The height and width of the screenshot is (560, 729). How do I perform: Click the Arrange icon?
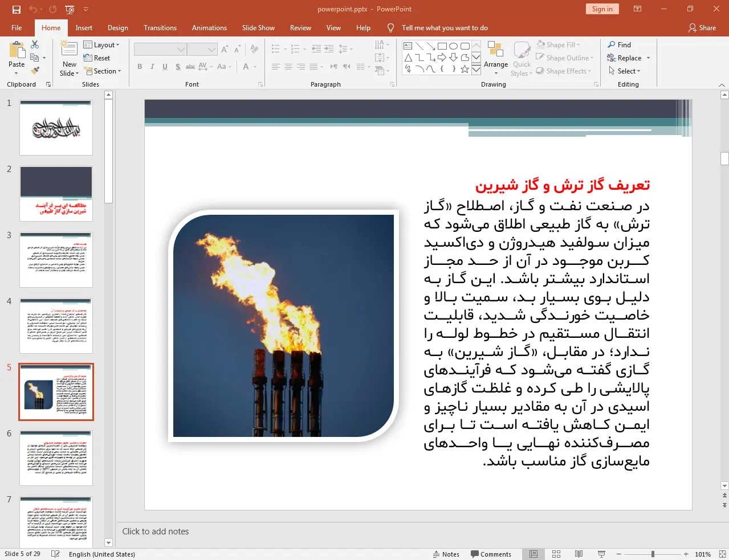pos(496,57)
